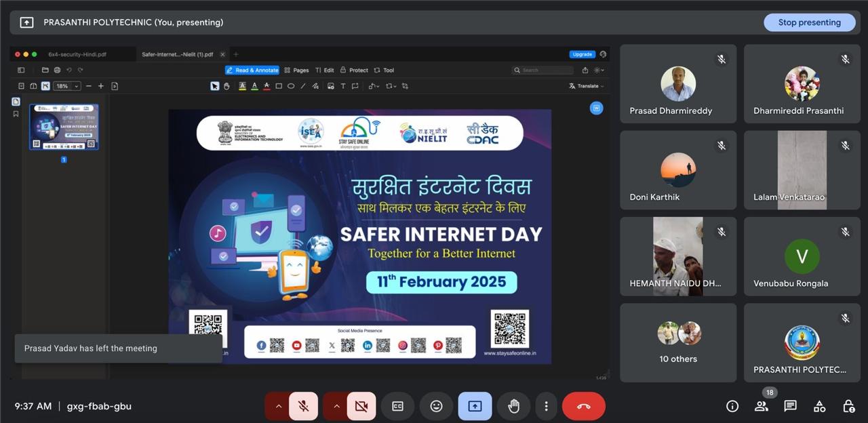Viewport: 868px width, 423px height.
Task: Click the blue Upgrade button
Action: click(x=582, y=54)
